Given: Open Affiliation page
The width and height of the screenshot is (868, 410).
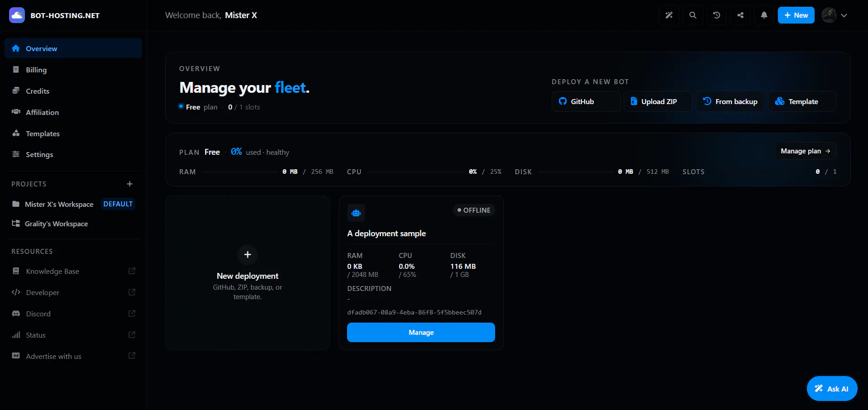Looking at the screenshot, I should coord(73,112).
